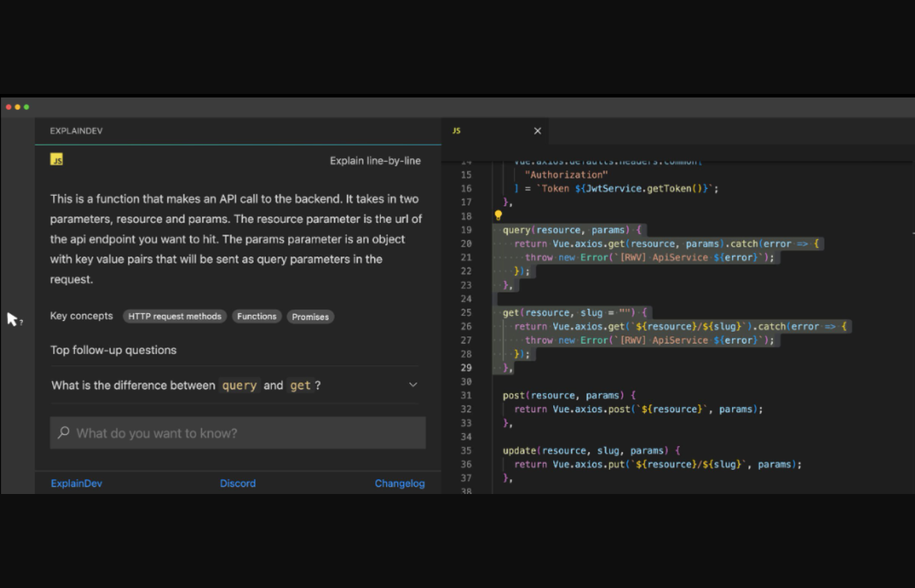Open the ExplainDev footer link

pyautogui.click(x=76, y=483)
